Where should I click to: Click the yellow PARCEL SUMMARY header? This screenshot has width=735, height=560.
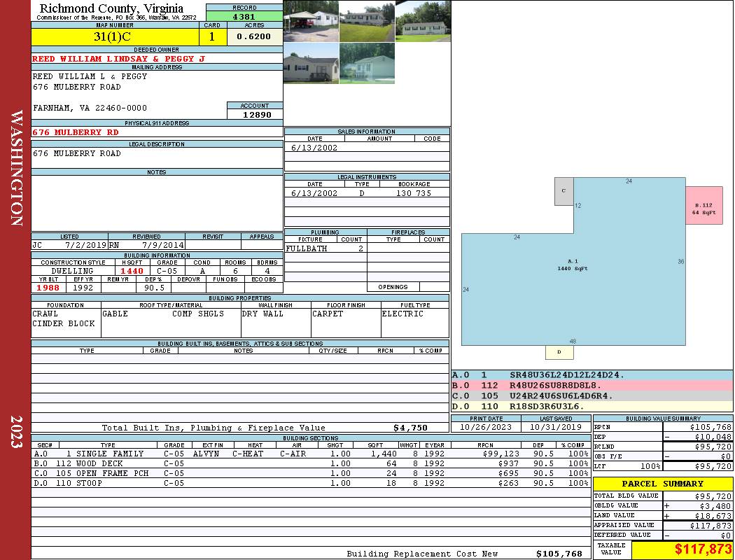tap(663, 484)
